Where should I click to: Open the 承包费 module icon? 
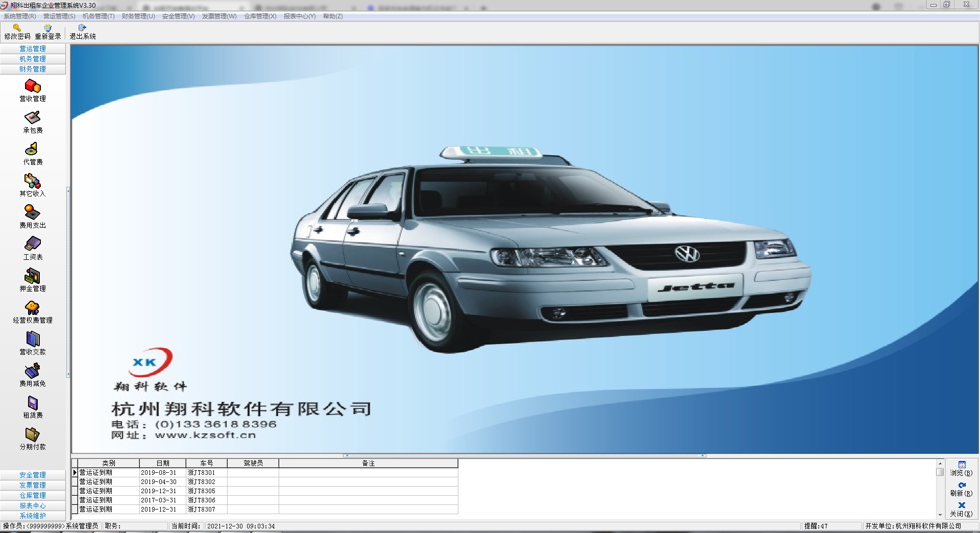(x=33, y=122)
